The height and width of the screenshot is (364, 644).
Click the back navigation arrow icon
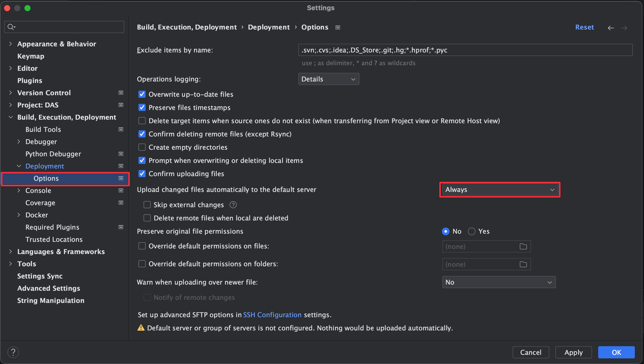pyautogui.click(x=611, y=28)
